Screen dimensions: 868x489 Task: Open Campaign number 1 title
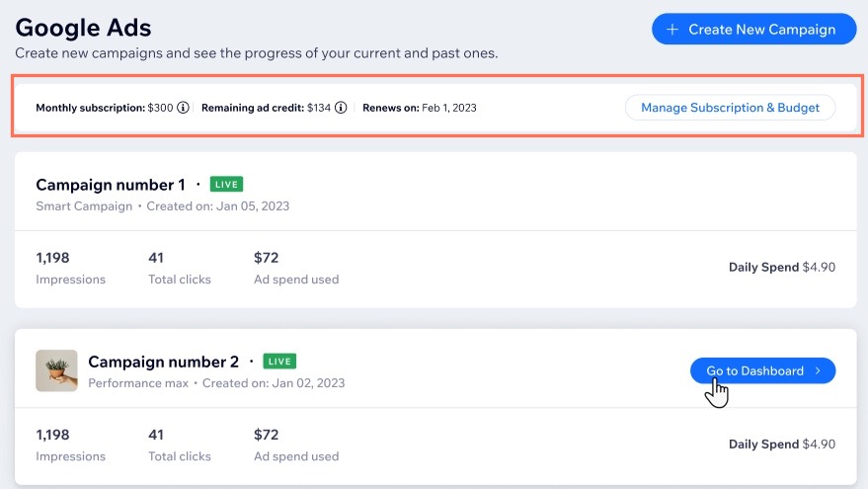click(111, 185)
